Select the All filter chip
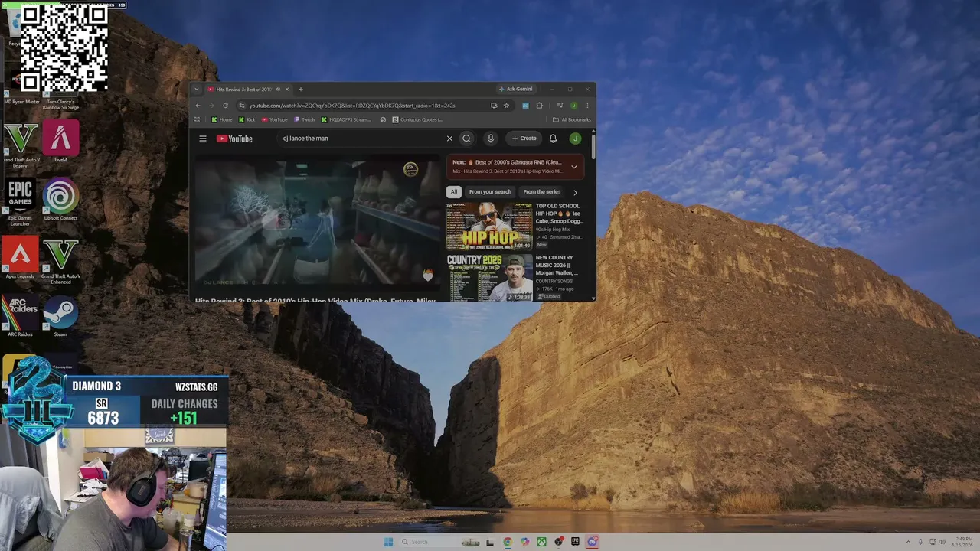 454,192
